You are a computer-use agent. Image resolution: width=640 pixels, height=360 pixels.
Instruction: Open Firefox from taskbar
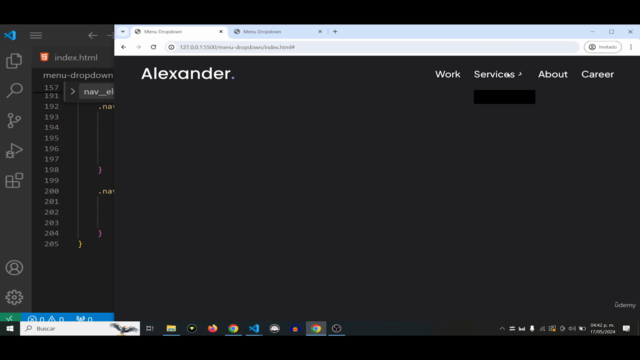click(213, 328)
